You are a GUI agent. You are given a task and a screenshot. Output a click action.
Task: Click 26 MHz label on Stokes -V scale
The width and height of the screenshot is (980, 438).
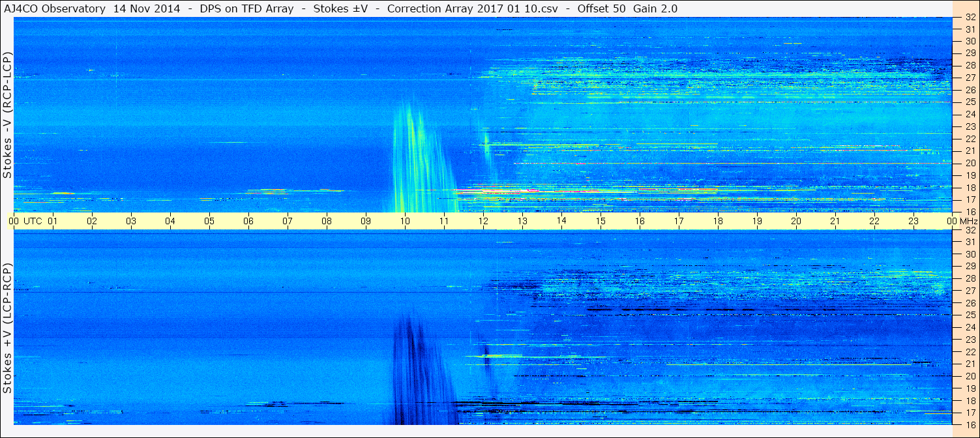click(x=970, y=90)
